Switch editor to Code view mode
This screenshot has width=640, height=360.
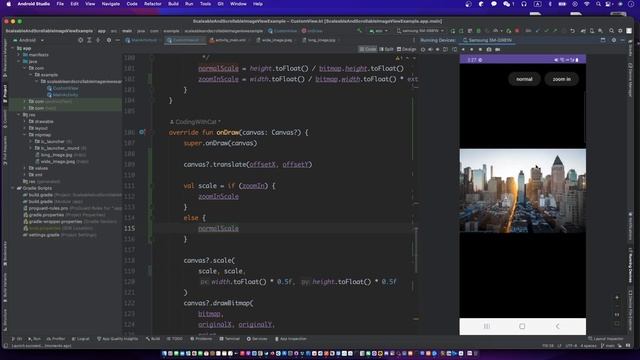368,49
